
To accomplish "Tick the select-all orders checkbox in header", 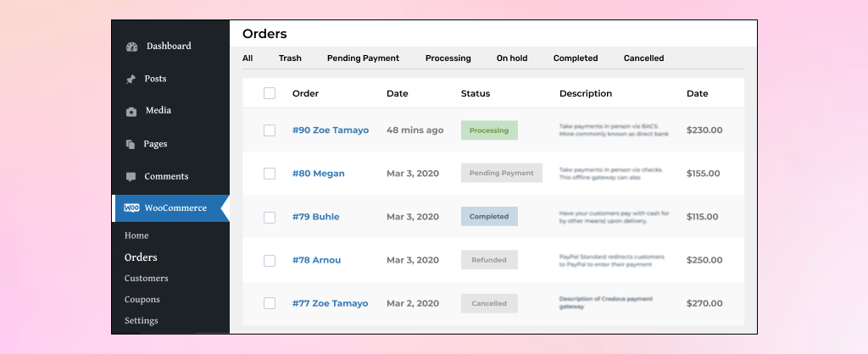I will click(270, 93).
